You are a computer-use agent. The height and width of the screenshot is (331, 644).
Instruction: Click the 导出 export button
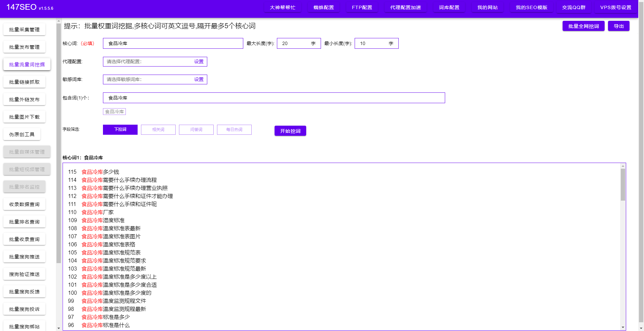tap(618, 26)
